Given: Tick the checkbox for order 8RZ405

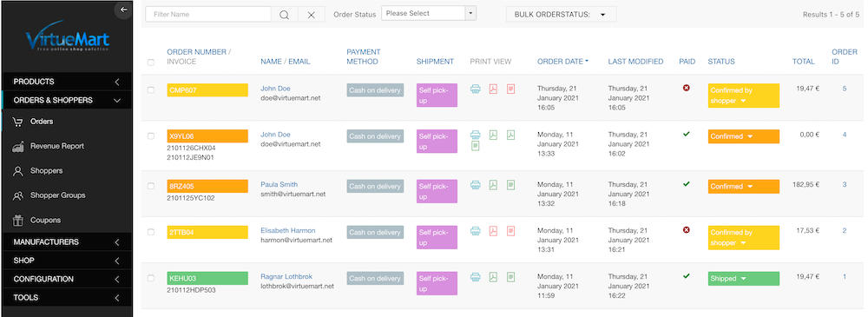Looking at the screenshot, I should coord(150,186).
